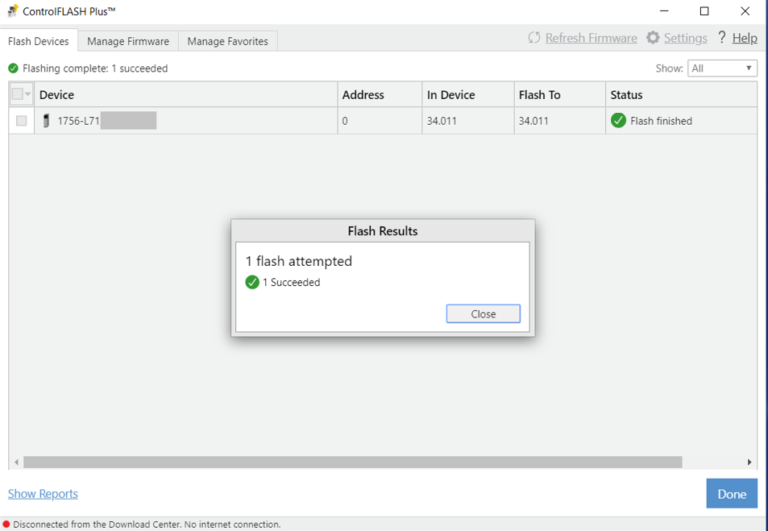Click the Help question mark icon

point(721,37)
